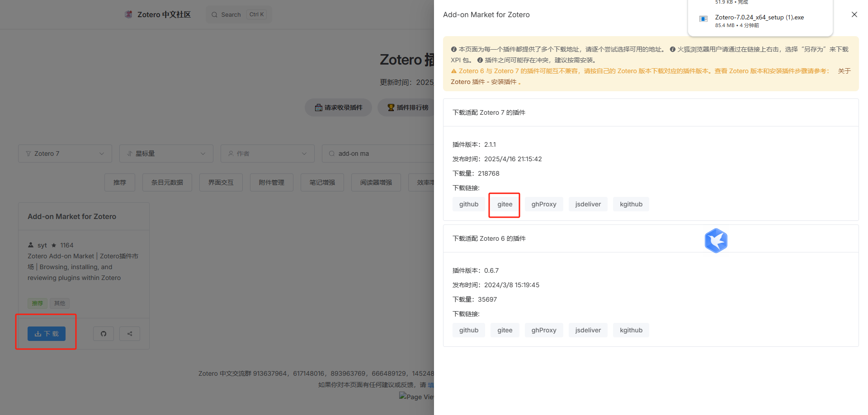This screenshot has height=415, width=868.
Task: Click jsdeliver link for Zotero 6 plugin
Action: click(x=588, y=330)
